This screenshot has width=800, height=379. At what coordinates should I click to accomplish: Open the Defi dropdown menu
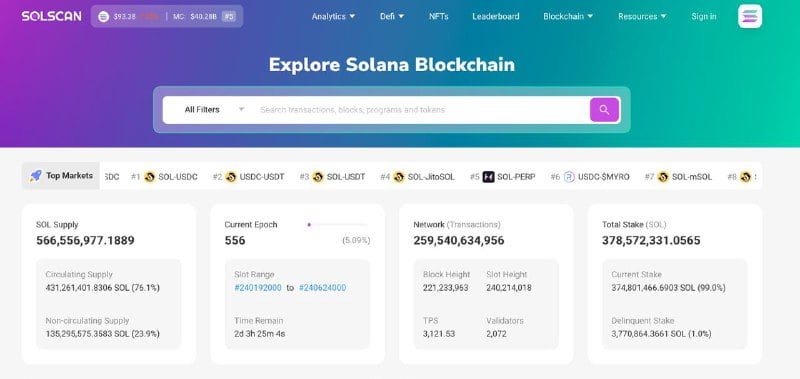pyautogui.click(x=392, y=16)
